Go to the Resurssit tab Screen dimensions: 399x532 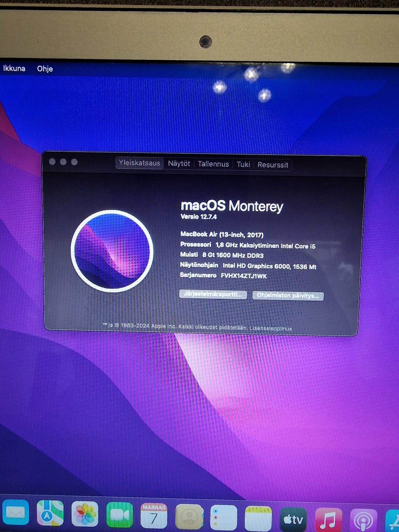point(273,165)
